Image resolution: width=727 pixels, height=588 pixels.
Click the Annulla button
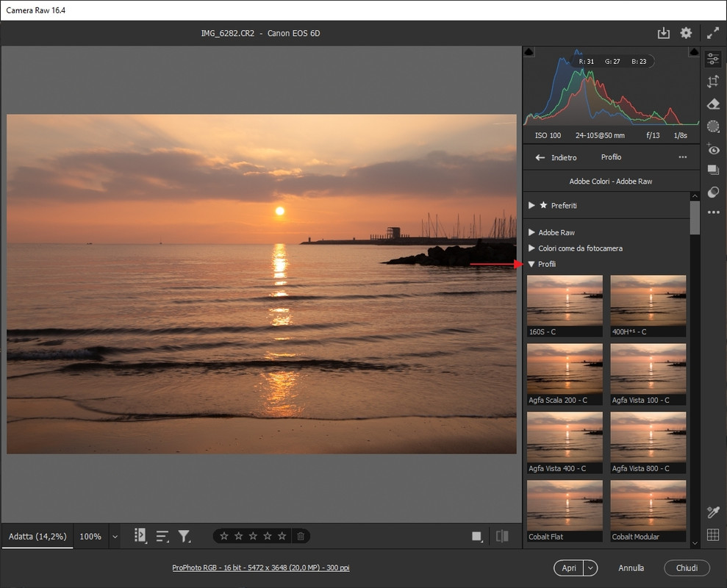coord(631,568)
